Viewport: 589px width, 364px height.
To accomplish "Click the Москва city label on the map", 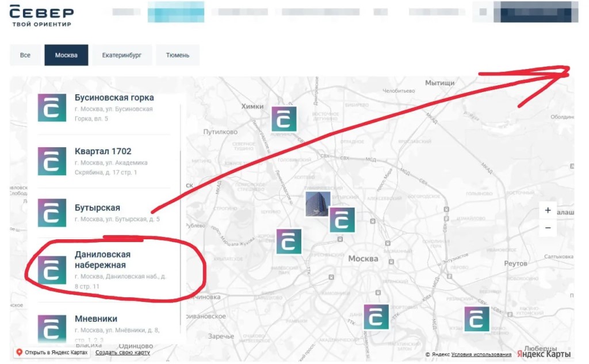I will (363, 259).
